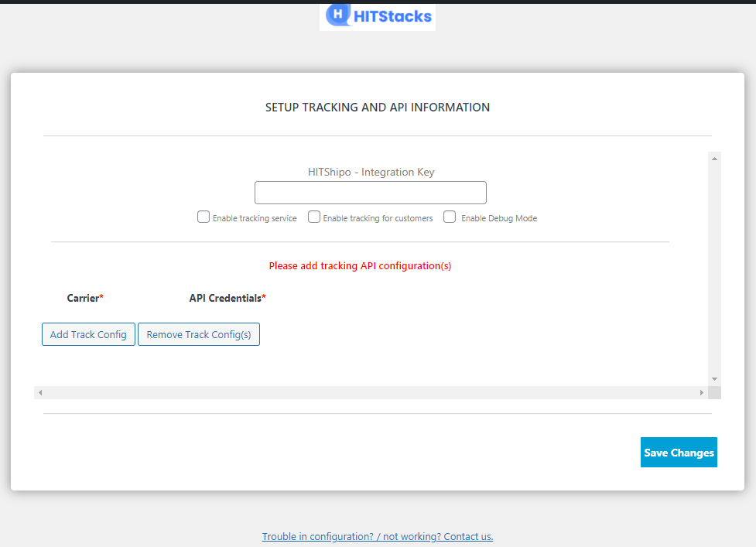This screenshot has width=756, height=547.
Task: Click Add Track Config button
Action: (88, 334)
